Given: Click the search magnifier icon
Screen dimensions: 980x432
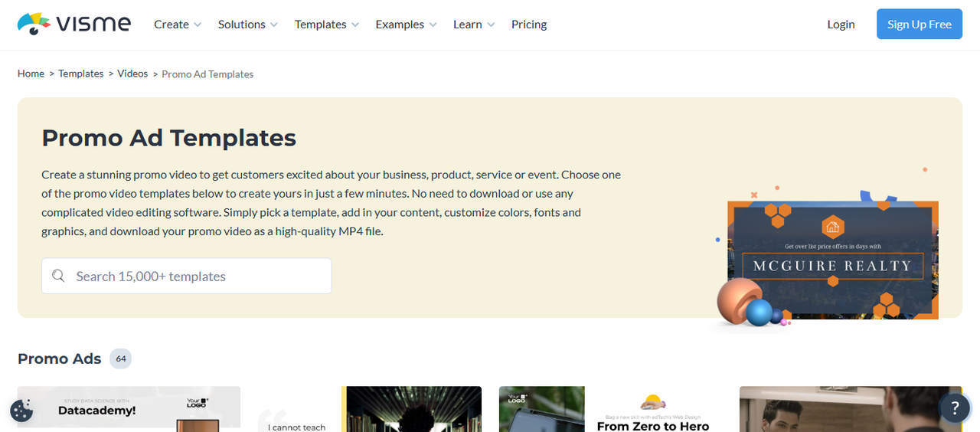Looking at the screenshot, I should (58, 276).
